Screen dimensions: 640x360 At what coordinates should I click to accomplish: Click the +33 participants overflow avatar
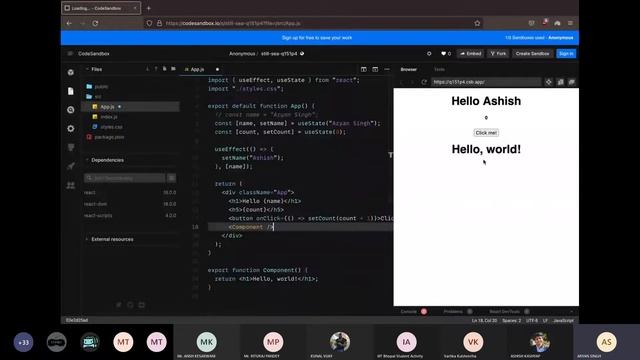click(23, 342)
